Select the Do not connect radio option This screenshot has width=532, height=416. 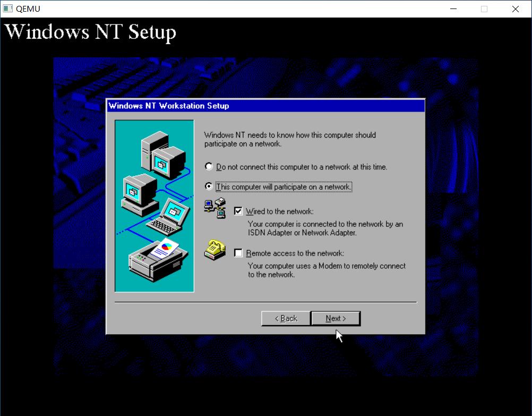click(x=208, y=166)
